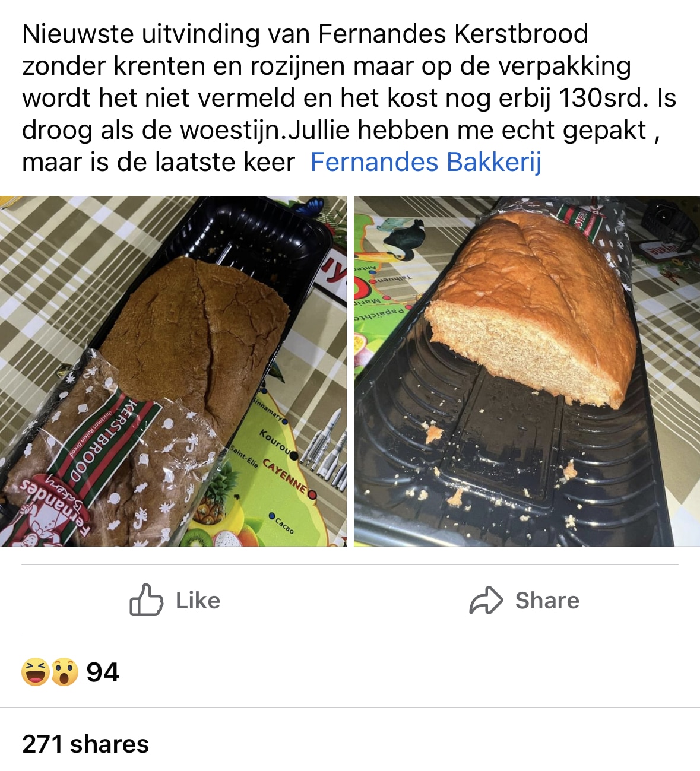Select the post text paragraph
Image resolution: width=700 pixels, height=771 pixels.
point(349,98)
